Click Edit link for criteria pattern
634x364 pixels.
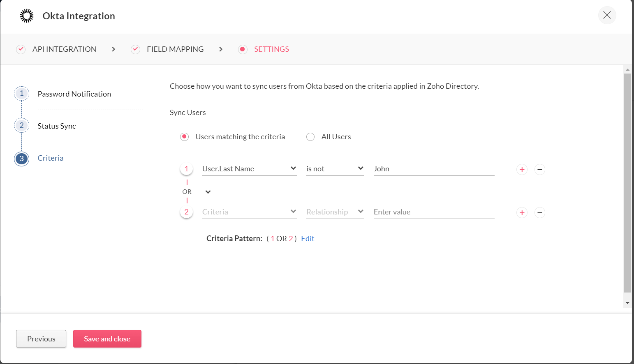[308, 239]
